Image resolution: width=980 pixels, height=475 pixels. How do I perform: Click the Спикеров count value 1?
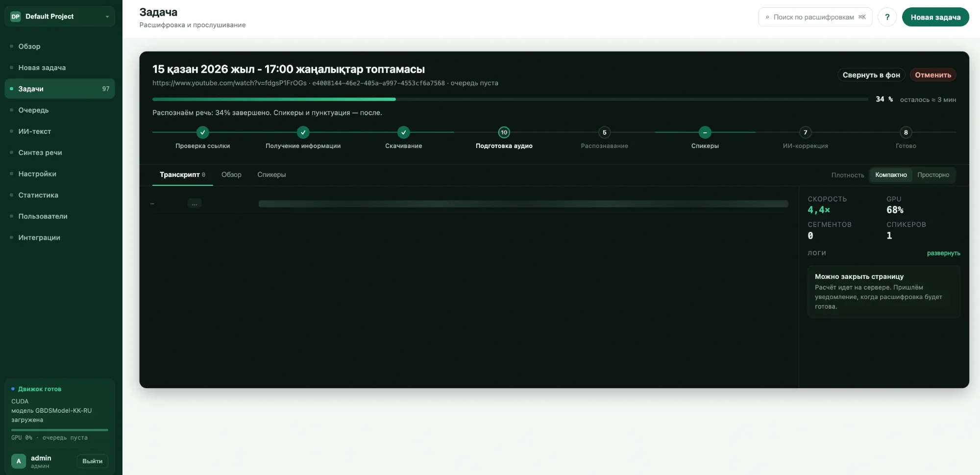tap(889, 236)
